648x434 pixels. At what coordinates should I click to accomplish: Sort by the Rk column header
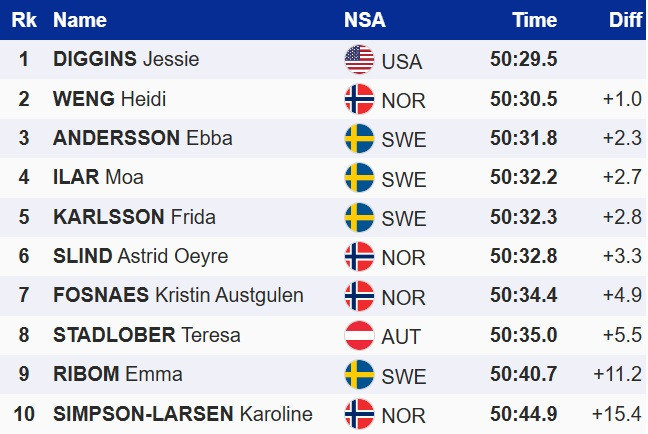27,20
